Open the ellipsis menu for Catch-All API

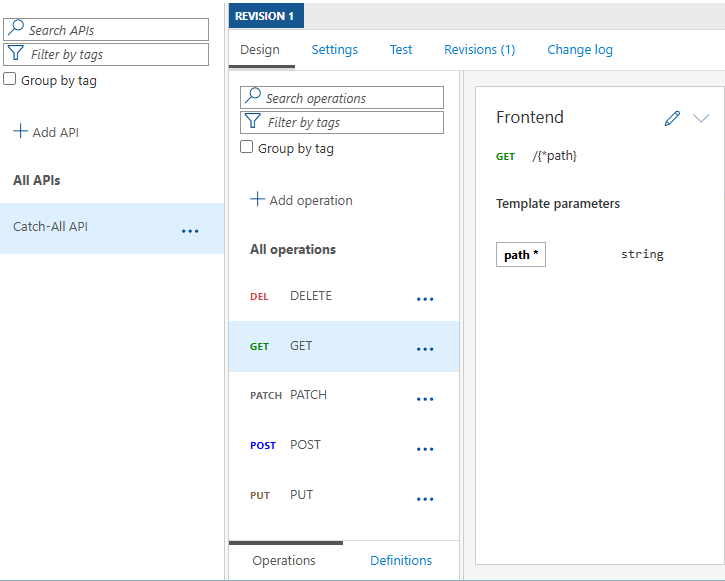point(190,231)
